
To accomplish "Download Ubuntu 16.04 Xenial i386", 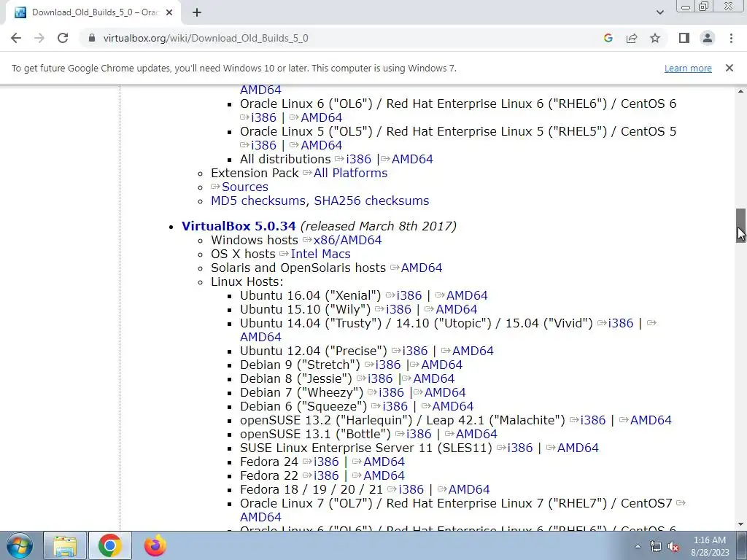I will pos(409,295).
